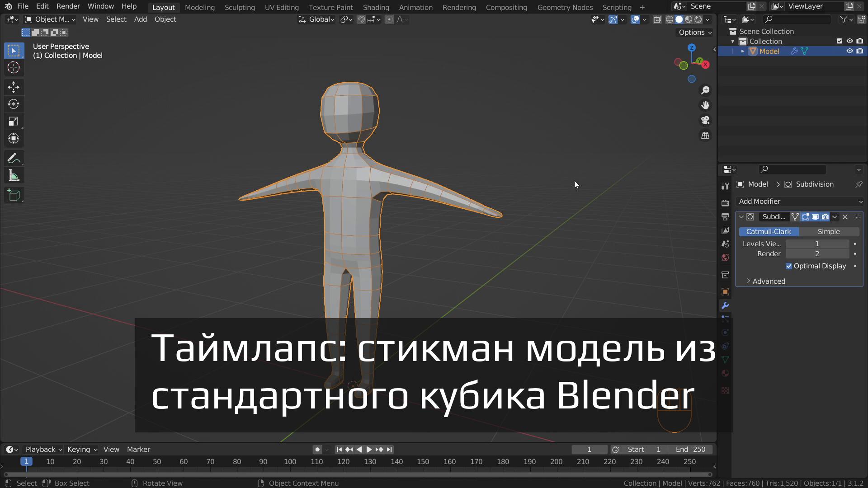The image size is (868, 488).
Task: Hide the Model object in the outliner
Action: [x=849, y=51]
